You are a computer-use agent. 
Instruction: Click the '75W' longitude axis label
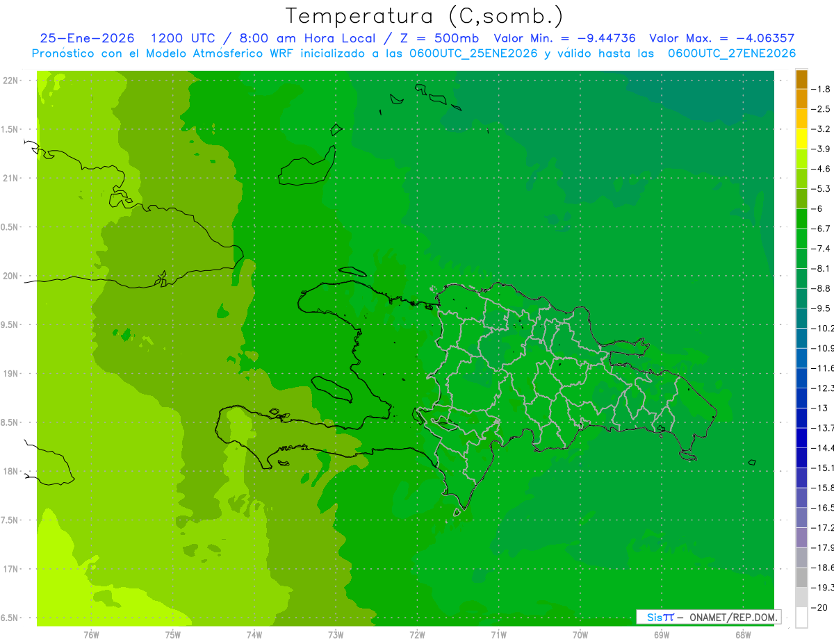(173, 635)
